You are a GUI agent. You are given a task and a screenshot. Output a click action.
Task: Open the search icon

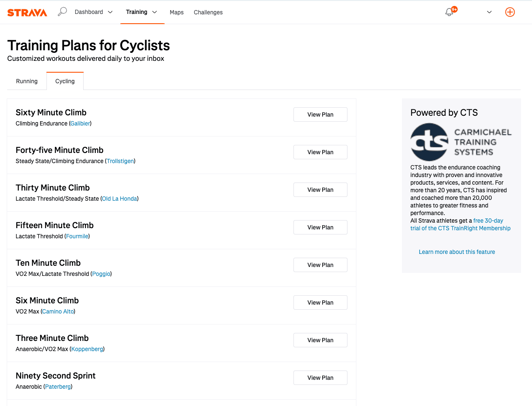point(62,11)
